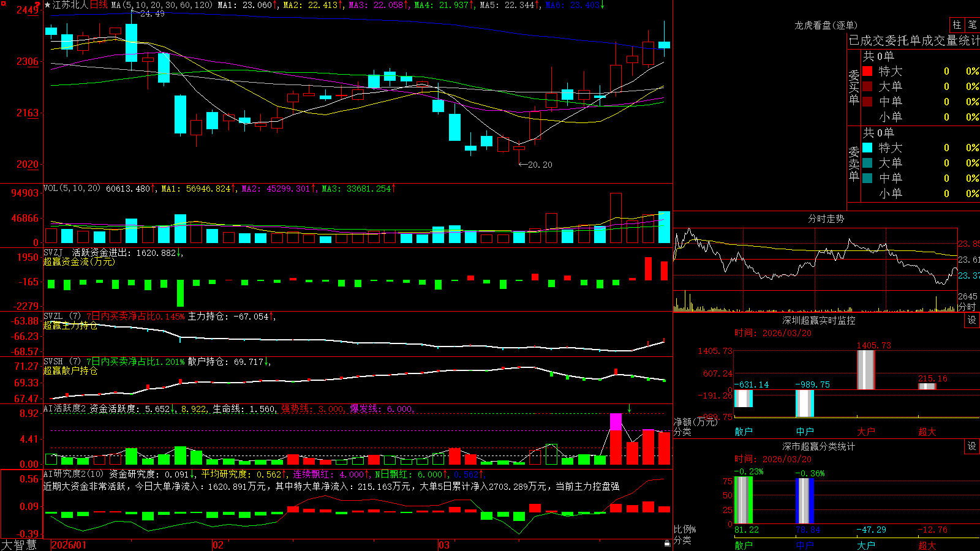Select the 深圳超赢实时监控 panel title

tap(818, 320)
